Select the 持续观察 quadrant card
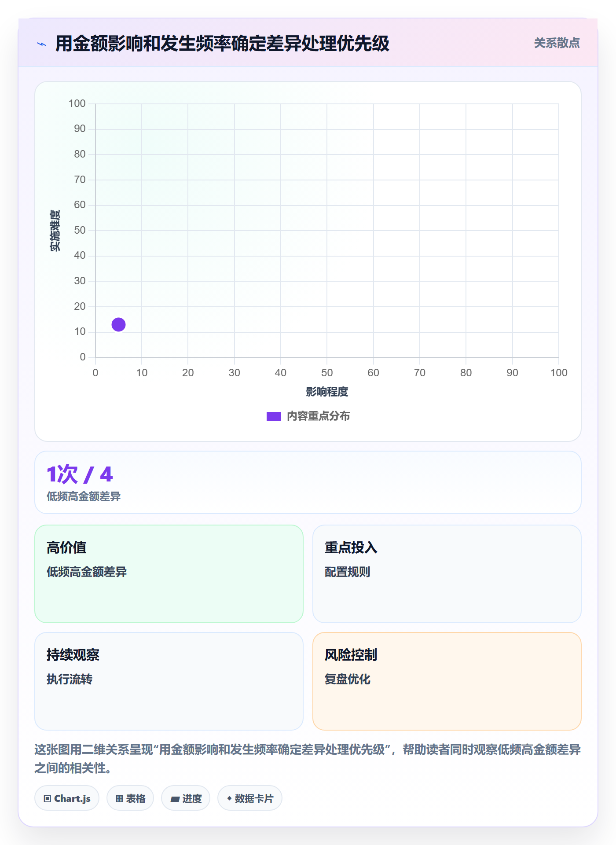Viewport: 616px width, 845px height. (169, 681)
